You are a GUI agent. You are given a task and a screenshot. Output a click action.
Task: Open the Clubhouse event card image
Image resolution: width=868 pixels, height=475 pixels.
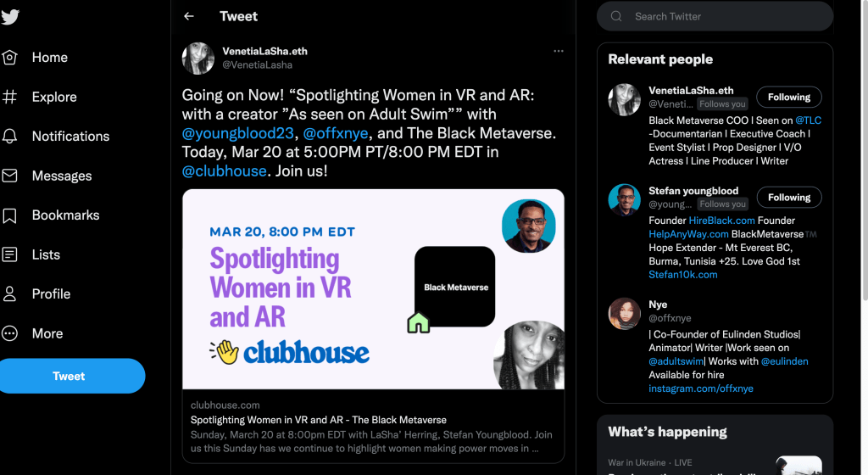point(373,289)
